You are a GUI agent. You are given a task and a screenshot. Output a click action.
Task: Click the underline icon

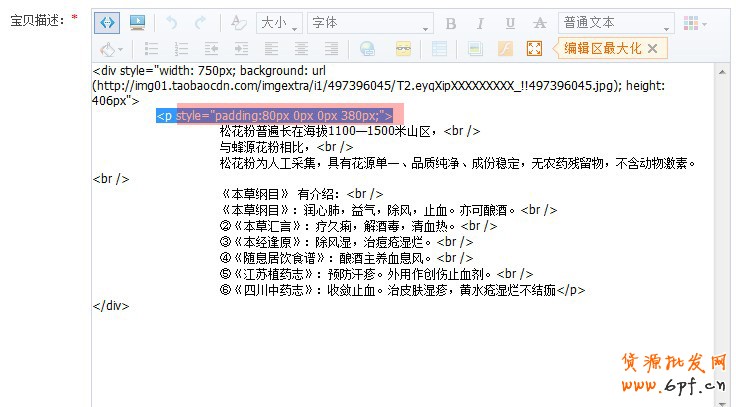[x=510, y=23]
